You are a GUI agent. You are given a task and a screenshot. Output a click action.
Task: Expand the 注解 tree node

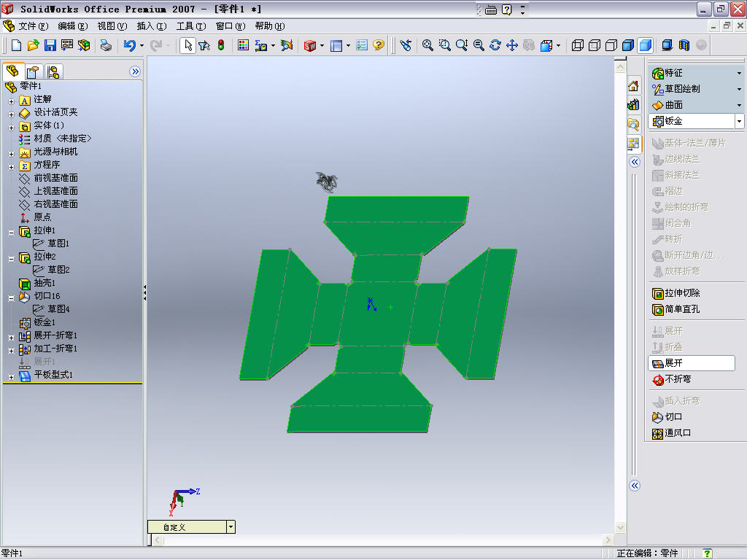click(11, 101)
